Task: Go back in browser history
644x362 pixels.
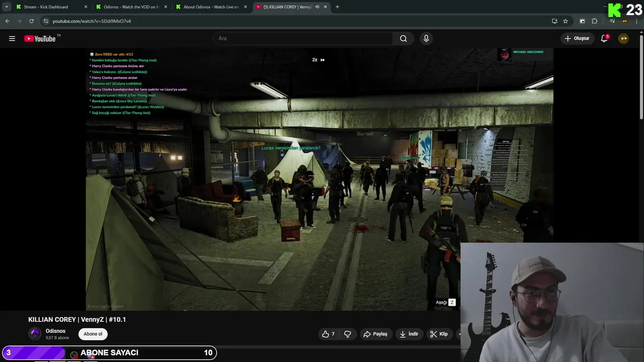Action: [x=7, y=21]
